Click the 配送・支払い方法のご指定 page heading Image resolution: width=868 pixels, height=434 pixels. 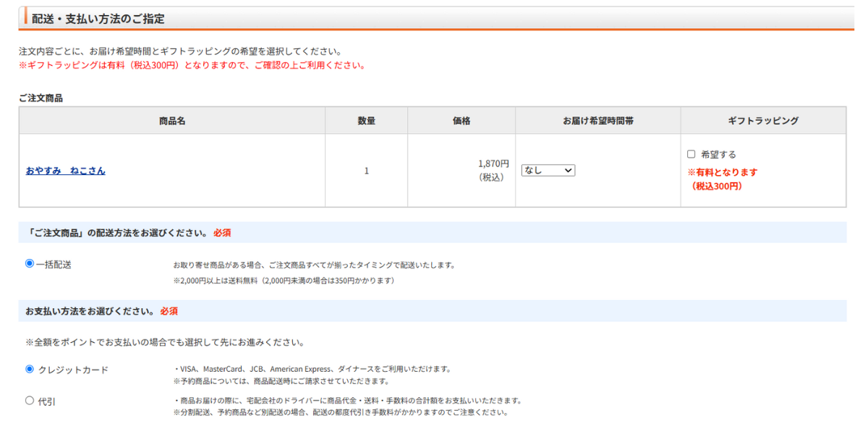coord(98,19)
